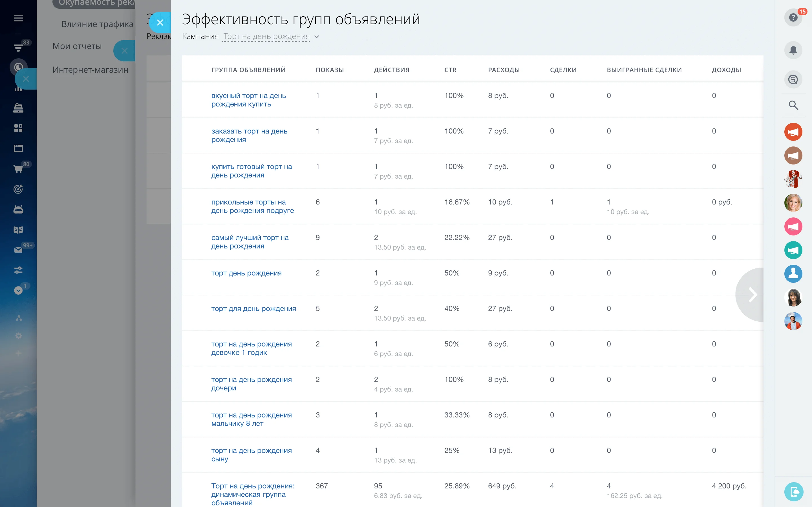This screenshot has height=507, width=812.
Task: Select the clock history icon in sidebar
Action: [19, 67]
